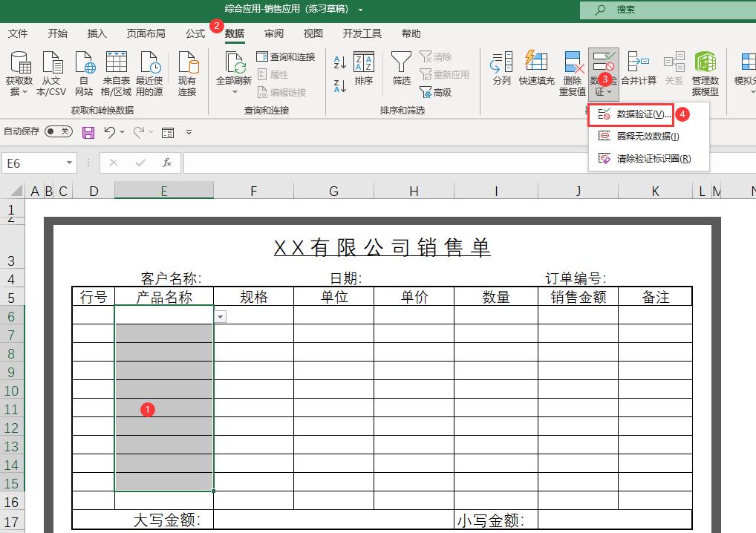
Task: Click the 高级 advanced filter icon
Action: tap(435, 92)
